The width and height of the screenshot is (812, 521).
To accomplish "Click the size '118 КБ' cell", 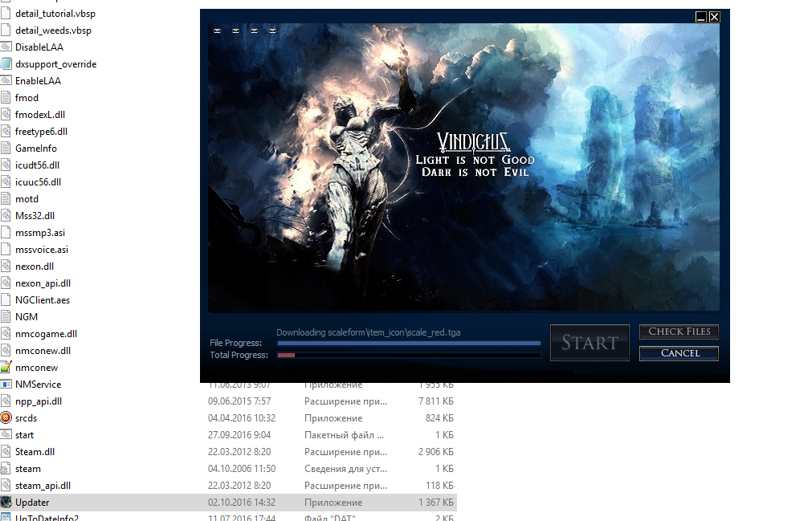I will [x=439, y=486].
